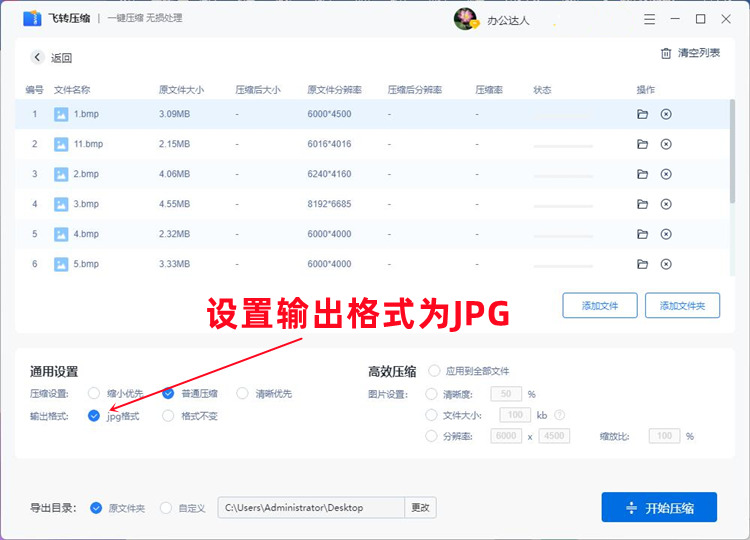Remove 11.bmp from the list
Image resolution: width=750 pixels, height=540 pixels.
[666, 144]
